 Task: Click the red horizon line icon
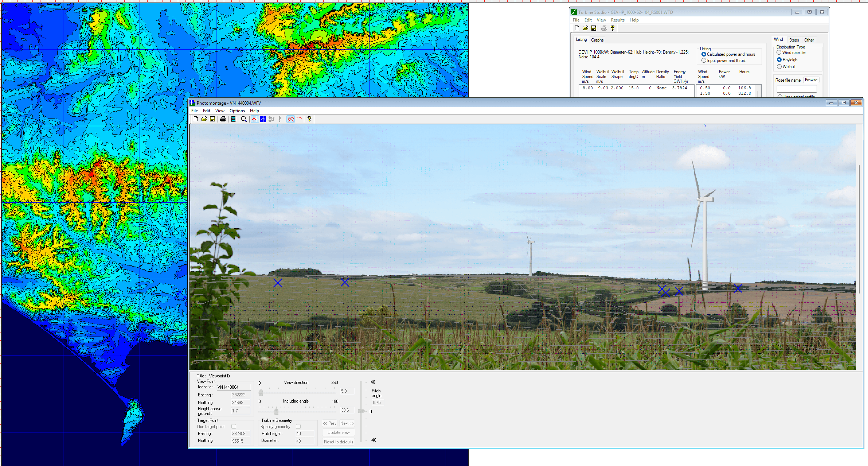point(299,119)
